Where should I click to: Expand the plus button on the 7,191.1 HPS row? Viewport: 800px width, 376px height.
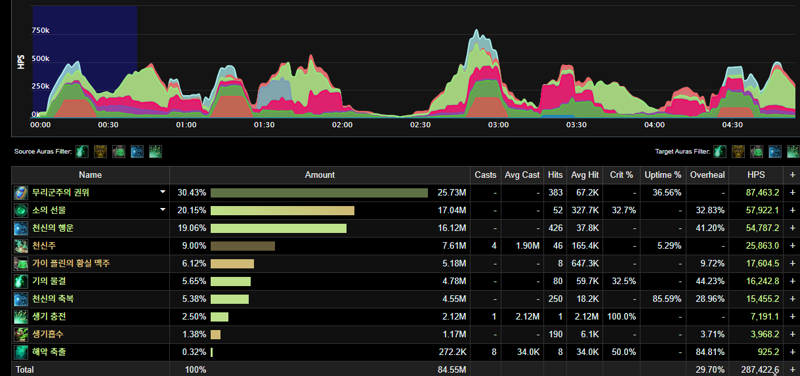792,317
